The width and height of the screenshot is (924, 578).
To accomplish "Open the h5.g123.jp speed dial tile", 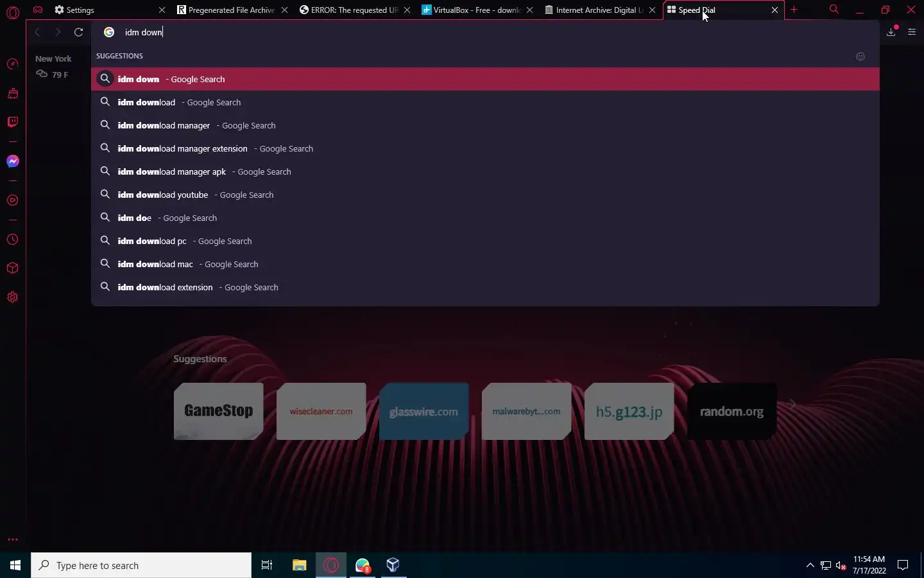I will point(629,411).
